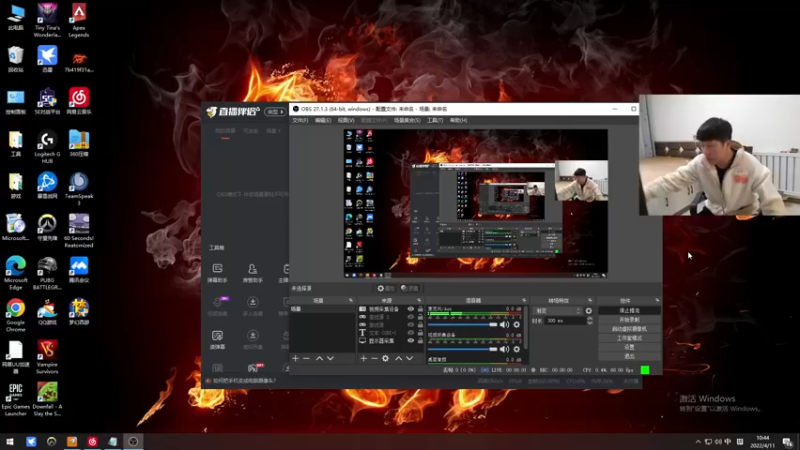Open the 场景集合(S) menu in OBS
The width and height of the screenshot is (800, 450).
407,120
